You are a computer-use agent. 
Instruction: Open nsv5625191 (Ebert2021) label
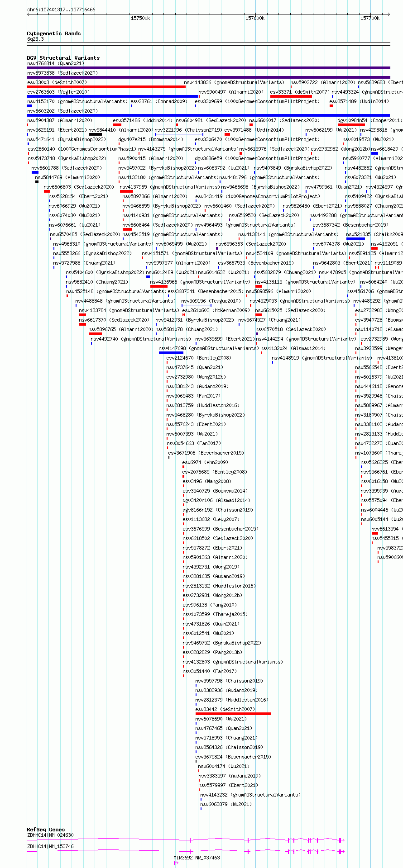tap(57, 130)
